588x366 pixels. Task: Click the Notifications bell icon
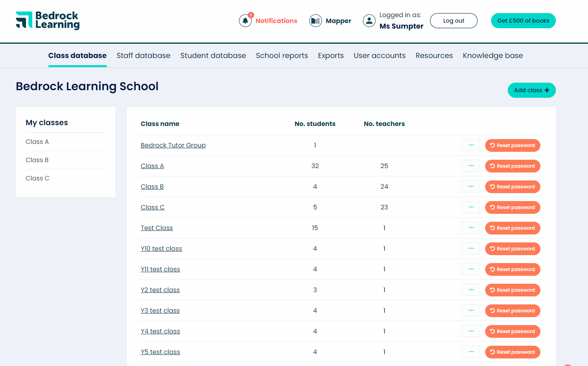(x=245, y=21)
